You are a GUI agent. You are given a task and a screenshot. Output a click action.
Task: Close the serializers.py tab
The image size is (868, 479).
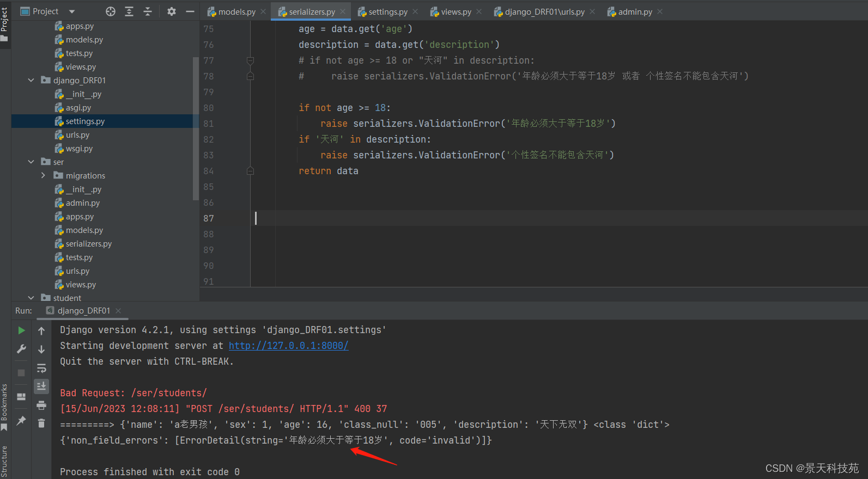coord(343,11)
